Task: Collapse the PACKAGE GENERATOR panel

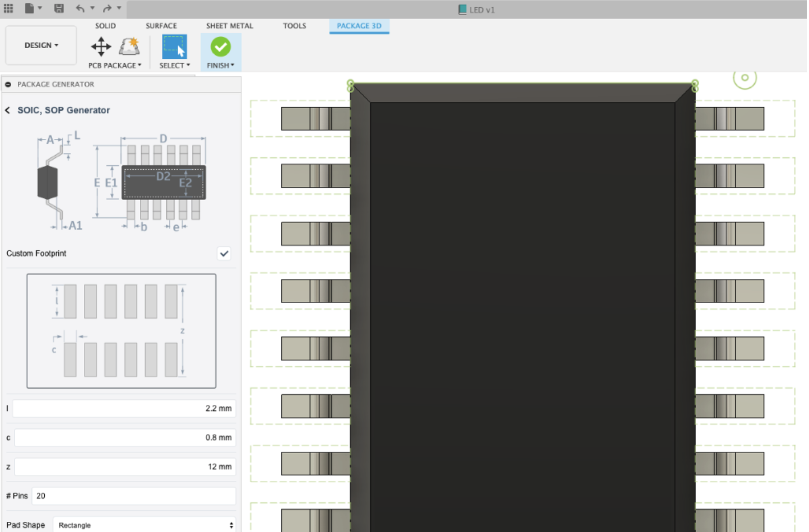Action: pos(8,85)
